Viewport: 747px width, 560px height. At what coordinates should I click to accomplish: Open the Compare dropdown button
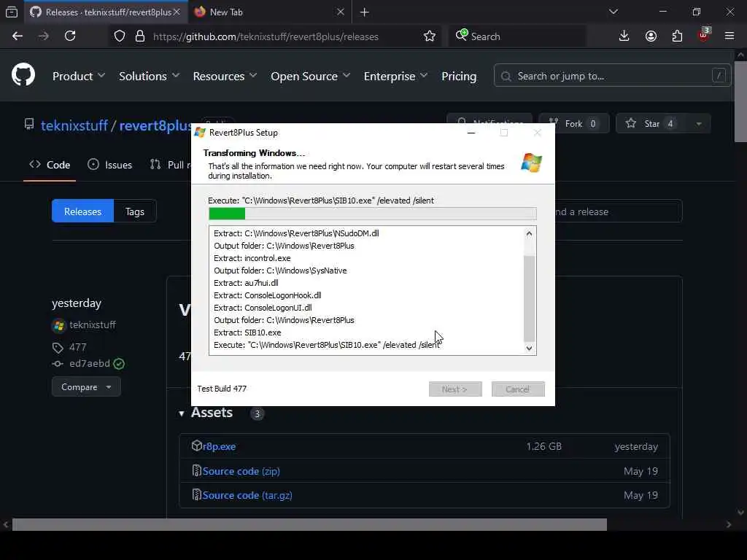click(x=86, y=386)
